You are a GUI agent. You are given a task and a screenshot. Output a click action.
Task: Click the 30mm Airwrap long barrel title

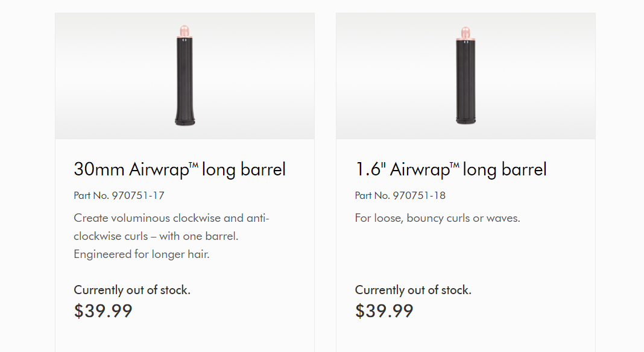[180, 169]
